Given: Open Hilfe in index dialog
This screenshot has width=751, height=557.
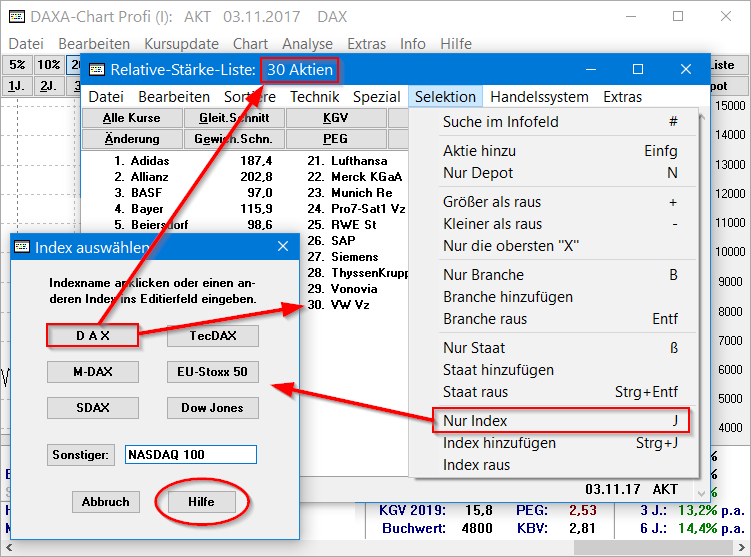Looking at the screenshot, I should point(203,502).
